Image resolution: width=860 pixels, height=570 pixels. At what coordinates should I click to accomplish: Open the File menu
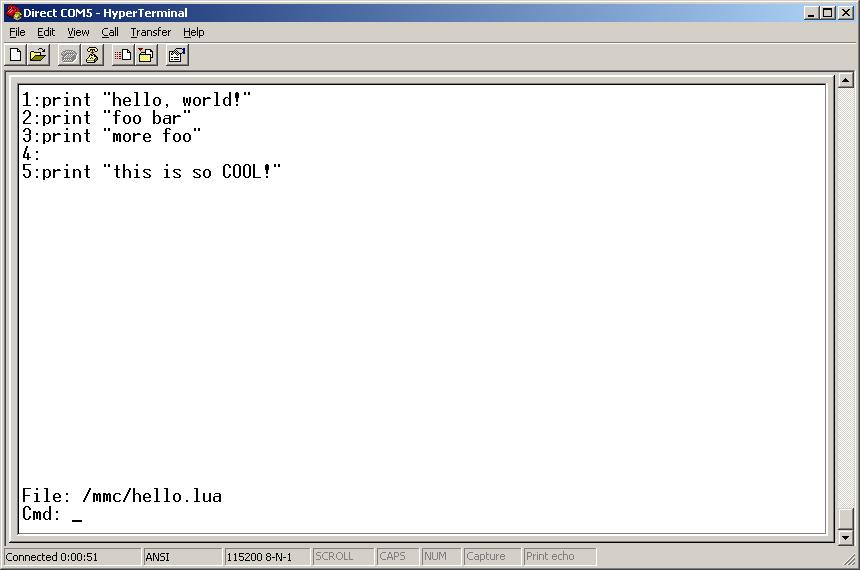17,32
